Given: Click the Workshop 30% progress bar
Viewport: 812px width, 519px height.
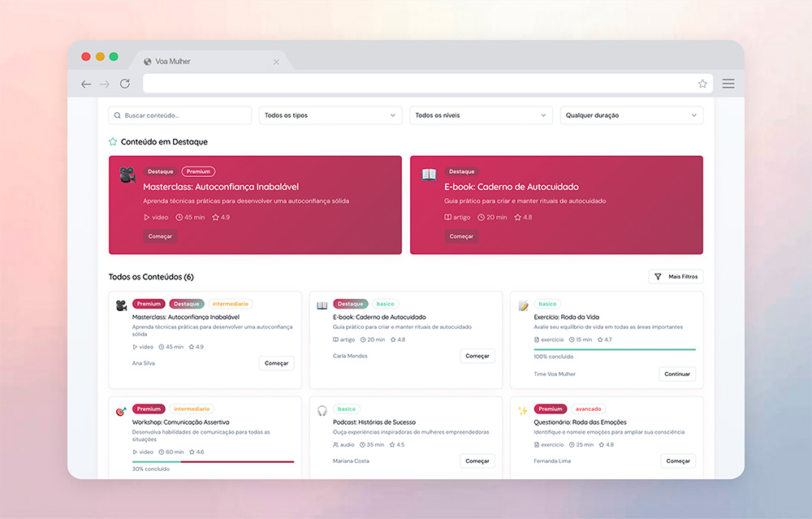Looking at the screenshot, I should [x=213, y=461].
